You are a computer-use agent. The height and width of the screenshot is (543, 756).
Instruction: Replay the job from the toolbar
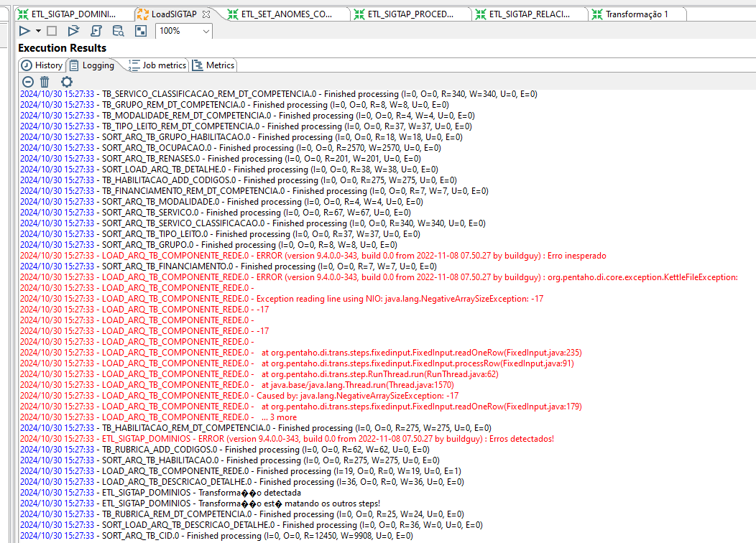[x=73, y=31]
